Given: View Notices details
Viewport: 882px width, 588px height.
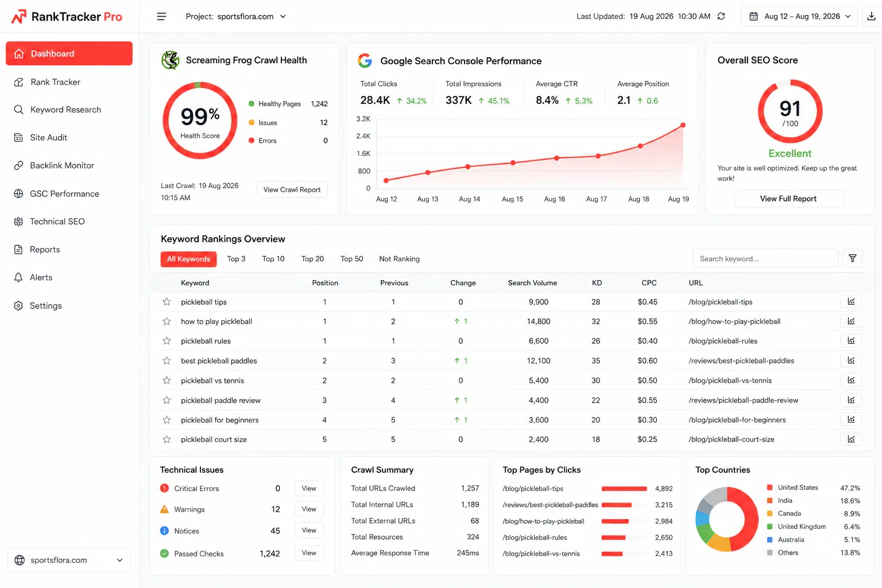Looking at the screenshot, I should [309, 531].
